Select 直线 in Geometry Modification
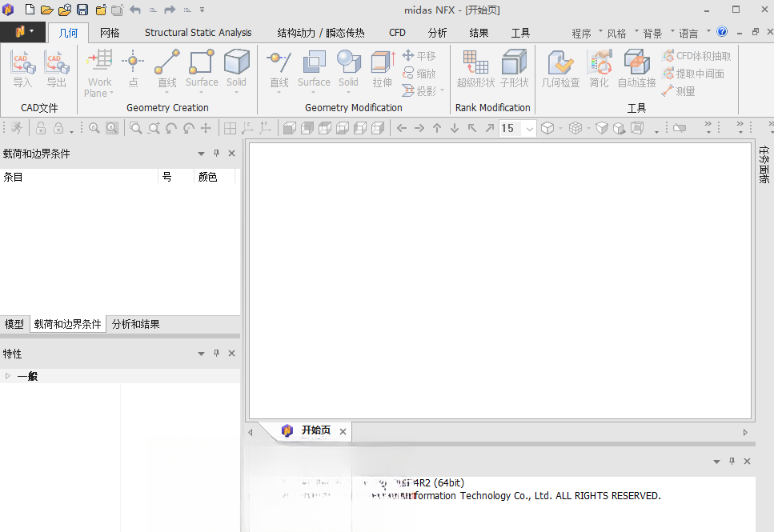774x532 pixels. [279, 70]
